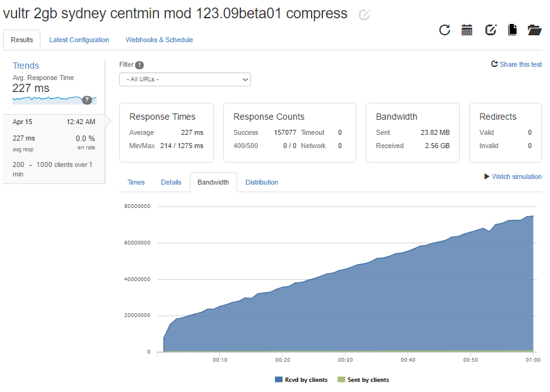Click the 00:30 time axis label
The width and height of the screenshot is (550, 392).
[x=346, y=360]
